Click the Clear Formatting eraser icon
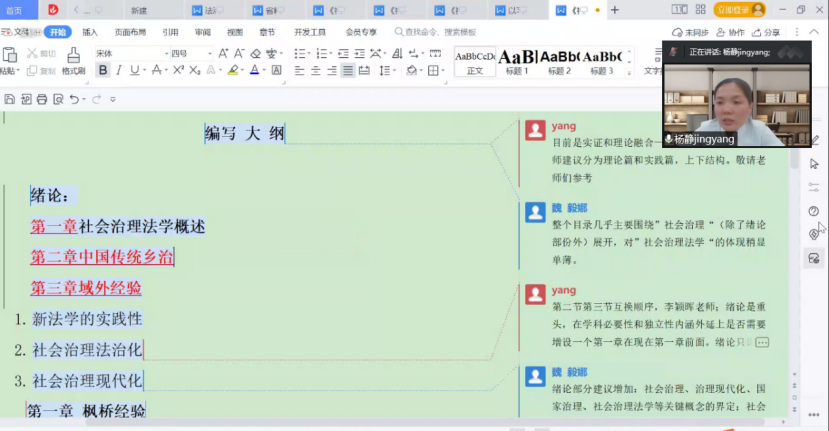This screenshot has height=431, width=829. pos(255,53)
